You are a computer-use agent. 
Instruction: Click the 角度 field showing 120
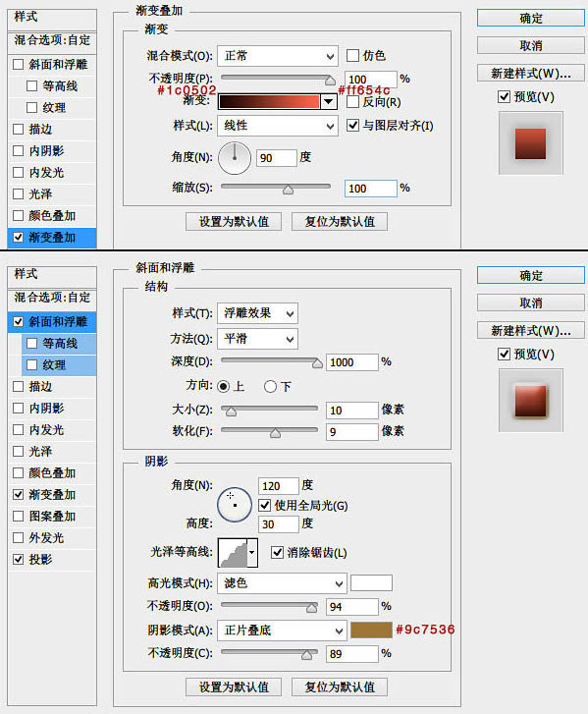click(278, 486)
